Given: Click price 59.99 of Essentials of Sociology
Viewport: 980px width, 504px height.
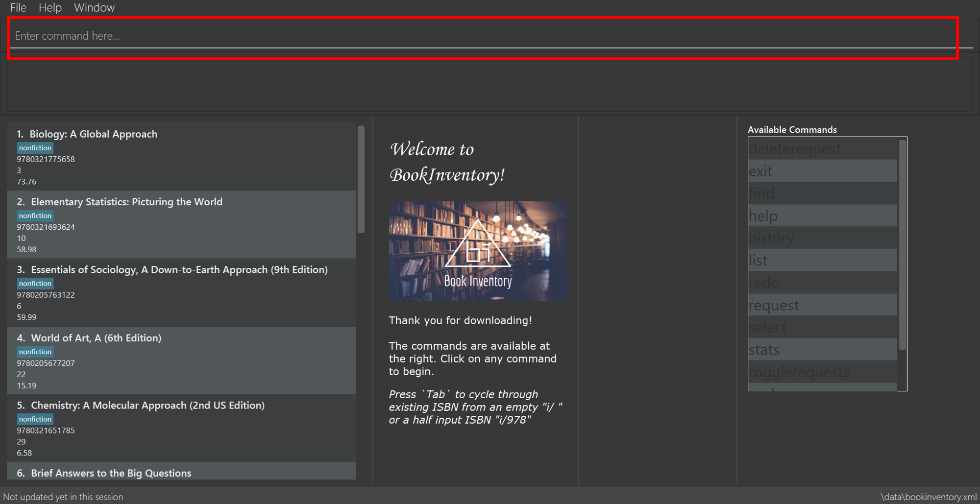Looking at the screenshot, I should 26,317.
